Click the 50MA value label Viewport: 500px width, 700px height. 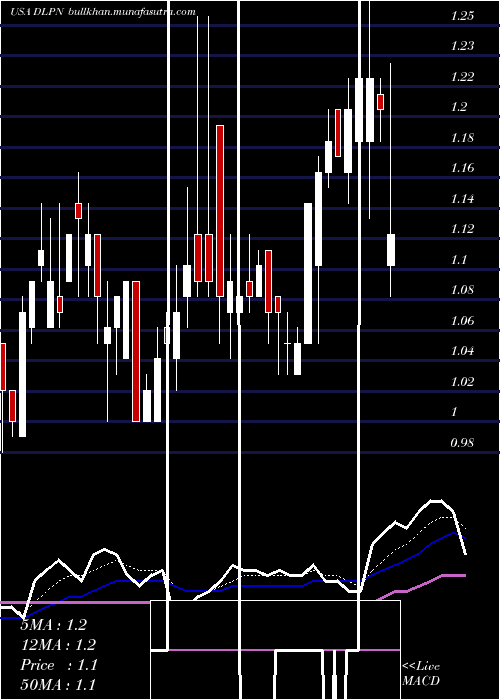click(58, 684)
